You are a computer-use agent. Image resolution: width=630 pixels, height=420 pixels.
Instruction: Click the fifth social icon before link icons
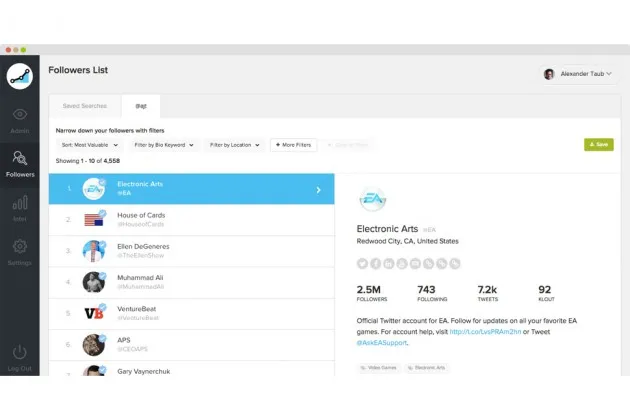point(415,264)
